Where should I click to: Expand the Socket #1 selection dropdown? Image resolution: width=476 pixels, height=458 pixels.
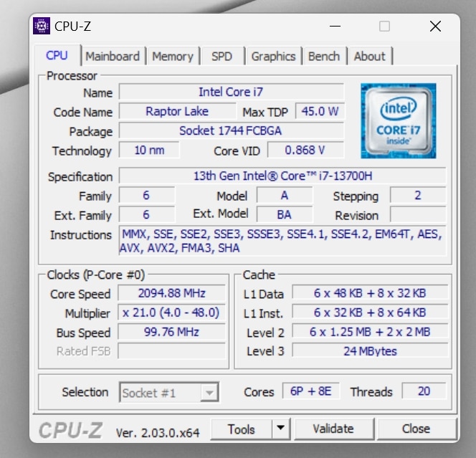pyautogui.click(x=209, y=392)
